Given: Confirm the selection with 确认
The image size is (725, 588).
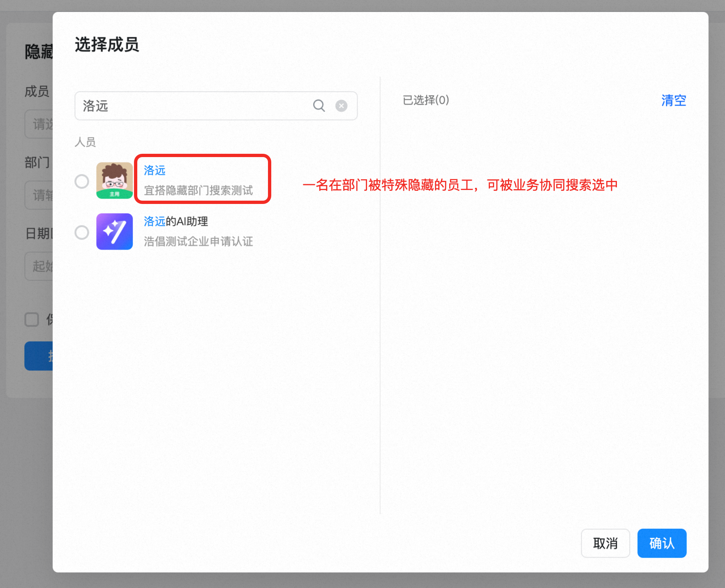Looking at the screenshot, I should 661,543.
